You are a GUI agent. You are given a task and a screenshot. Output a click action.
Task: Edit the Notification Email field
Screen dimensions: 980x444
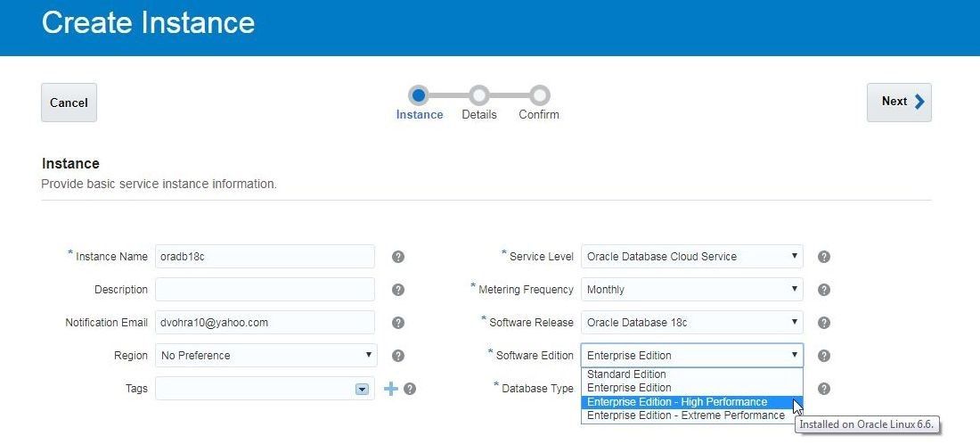[x=265, y=323]
